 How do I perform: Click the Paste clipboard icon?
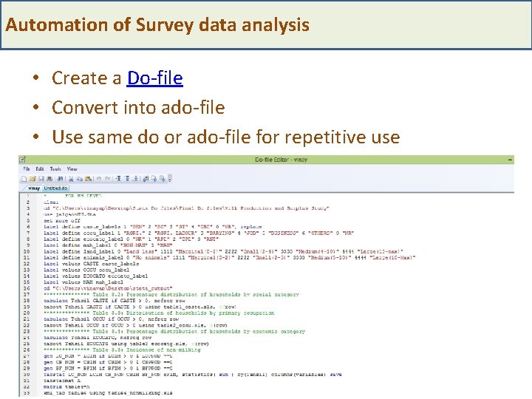[x=88, y=179]
